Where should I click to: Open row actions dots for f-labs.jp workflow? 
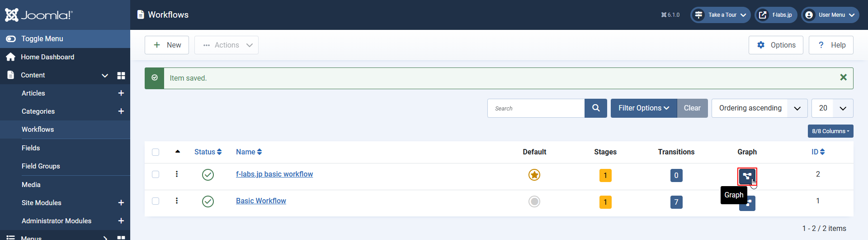coord(177,174)
